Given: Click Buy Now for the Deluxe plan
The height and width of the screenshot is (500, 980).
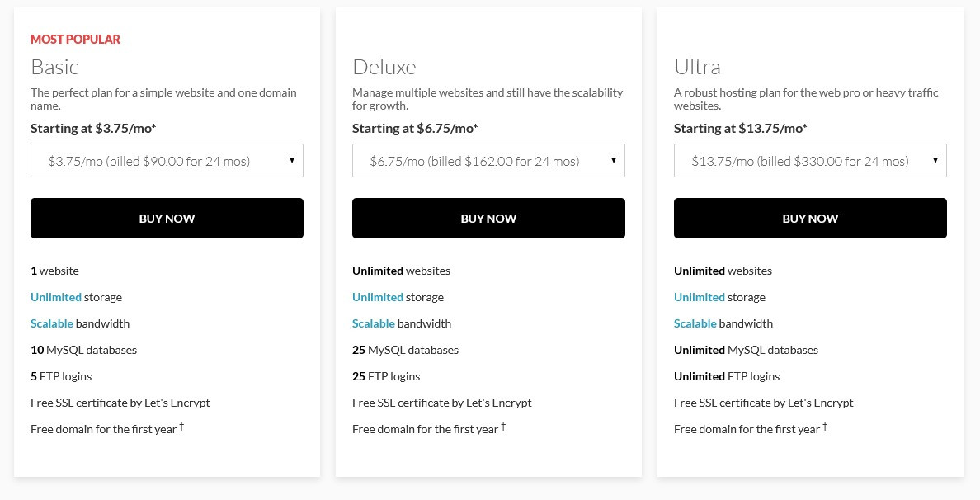Looking at the screenshot, I should coord(488,218).
